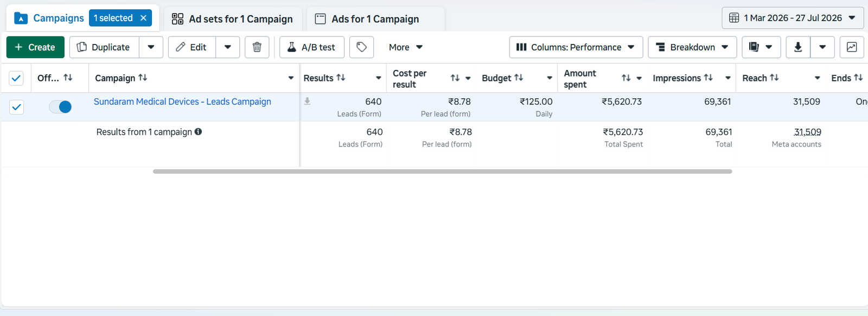
Task: Click the calendar icon in date picker
Action: click(734, 18)
